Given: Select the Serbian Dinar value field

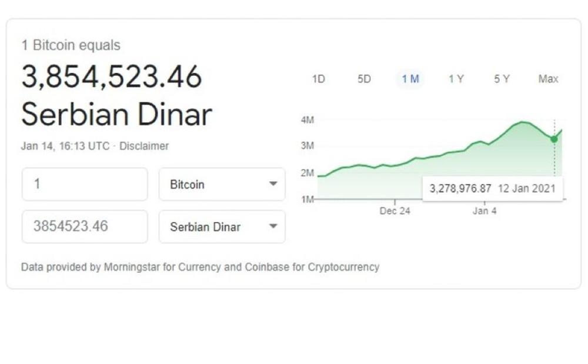Looking at the screenshot, I should [x=84, y=226].
